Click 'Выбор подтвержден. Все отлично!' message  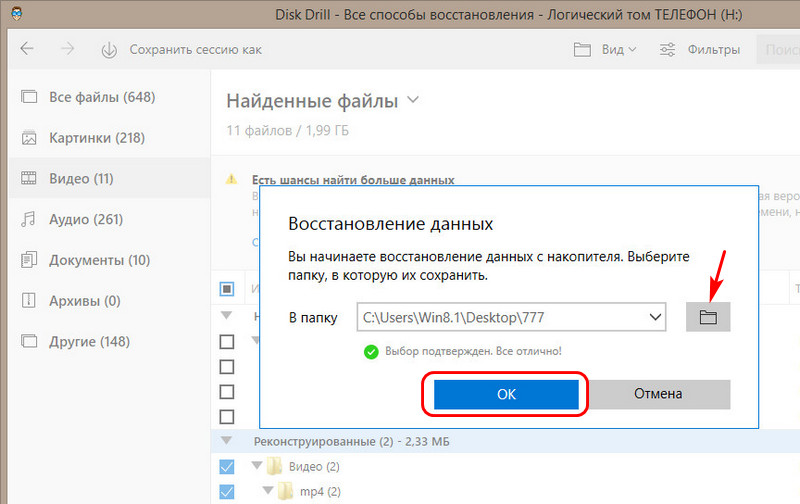tap(473, 351)
